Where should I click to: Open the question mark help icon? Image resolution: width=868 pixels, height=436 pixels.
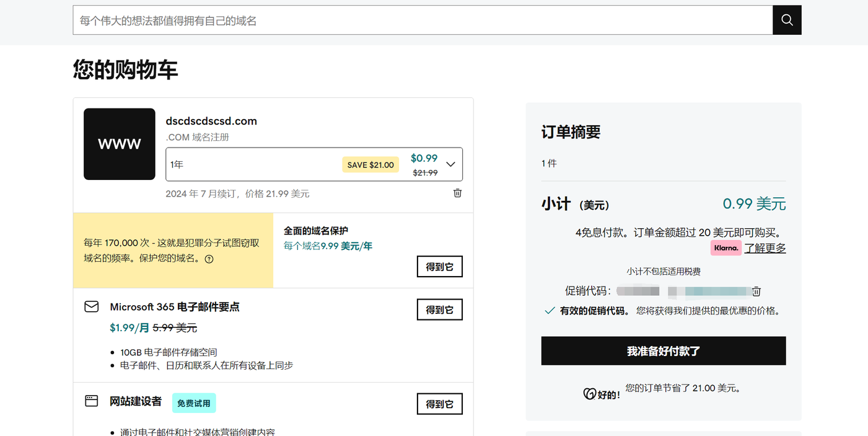pos(209,259)
